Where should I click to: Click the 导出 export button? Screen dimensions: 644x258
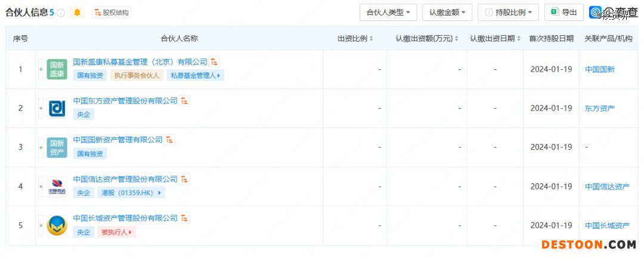coord(564,13)
